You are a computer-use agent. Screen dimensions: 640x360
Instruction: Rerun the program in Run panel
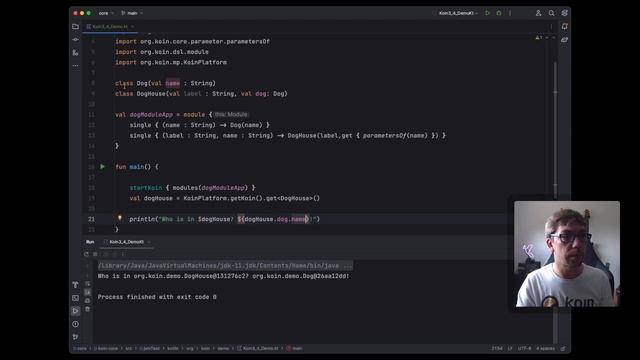[86, 254]
